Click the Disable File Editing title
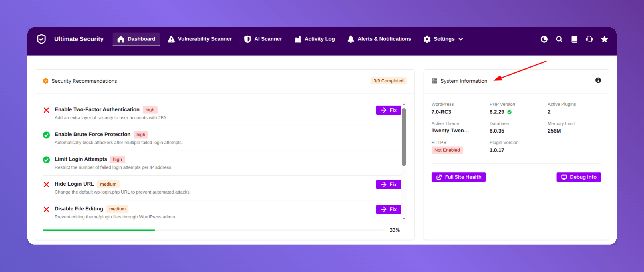Image resolution: width=644 pixels, height=272 pixels. [79, 209]
